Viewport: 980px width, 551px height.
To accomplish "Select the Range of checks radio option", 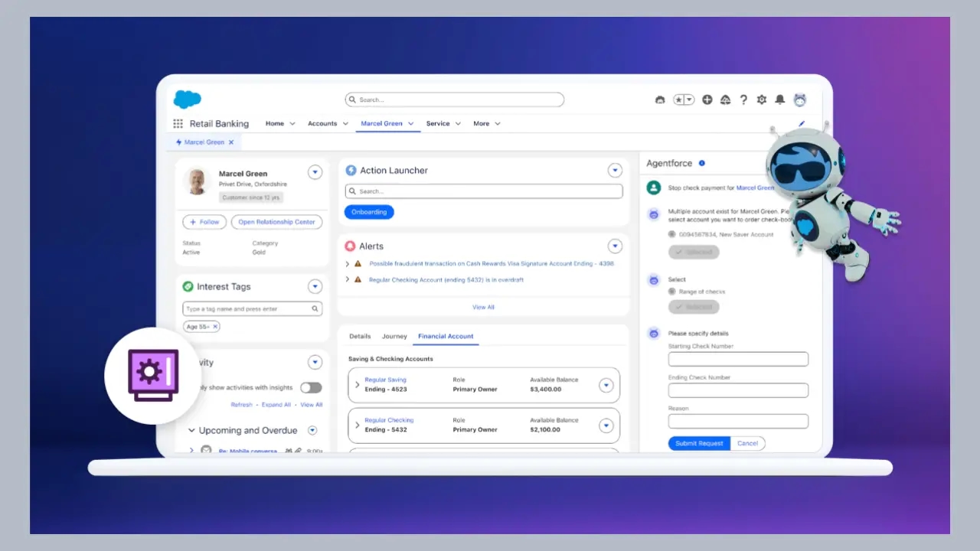I will 671,292.
